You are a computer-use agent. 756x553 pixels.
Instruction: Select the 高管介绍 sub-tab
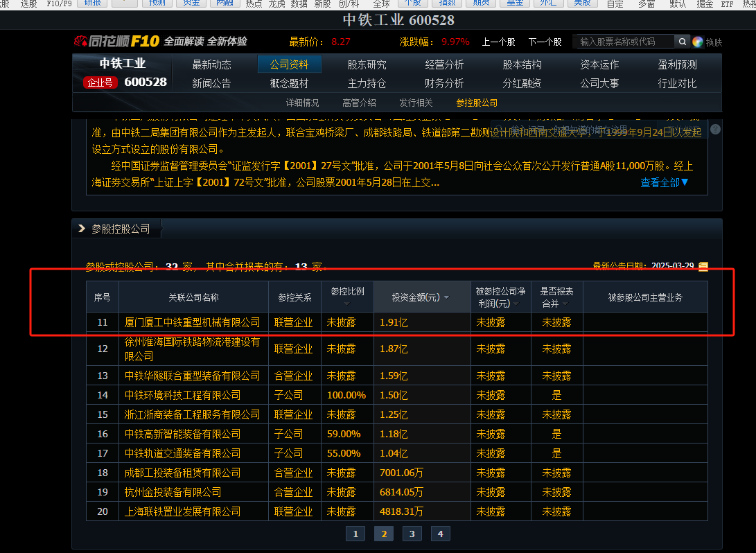click(359, 103)
